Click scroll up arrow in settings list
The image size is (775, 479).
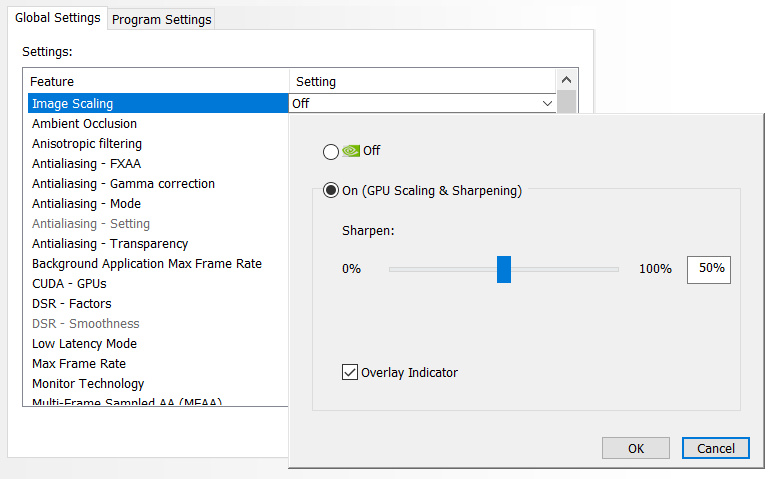pyautogui.click(x=566, y=81)
